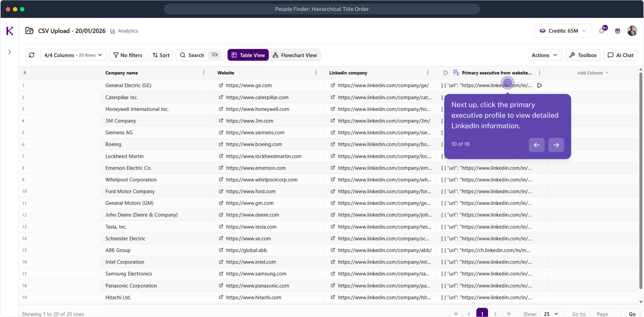The width and height of the screenshot is (644, 317).
Task: Click the K logo in the sidebar
Action: point(9,31)
